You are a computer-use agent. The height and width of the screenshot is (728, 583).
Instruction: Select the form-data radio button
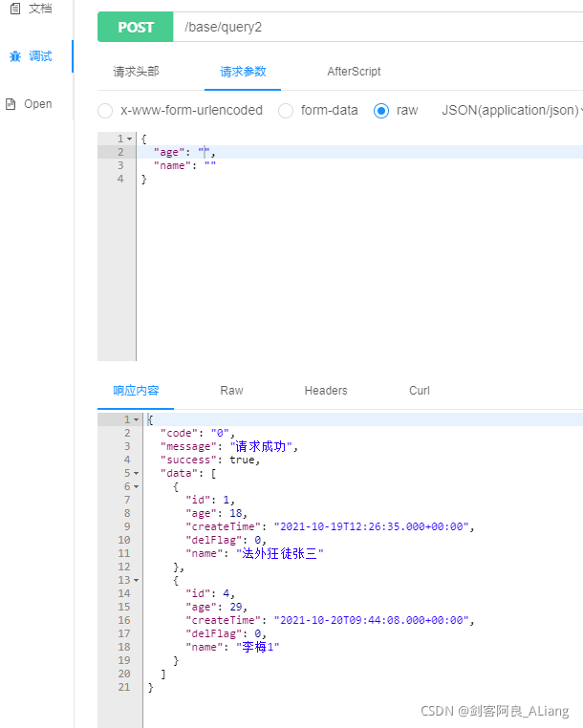coord(286,111)
